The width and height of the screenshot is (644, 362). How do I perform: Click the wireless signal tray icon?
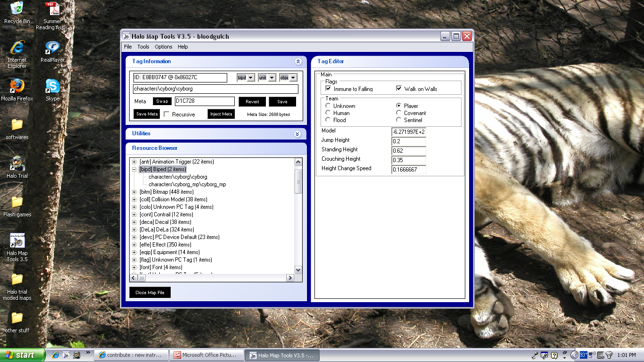coord(609,355)
